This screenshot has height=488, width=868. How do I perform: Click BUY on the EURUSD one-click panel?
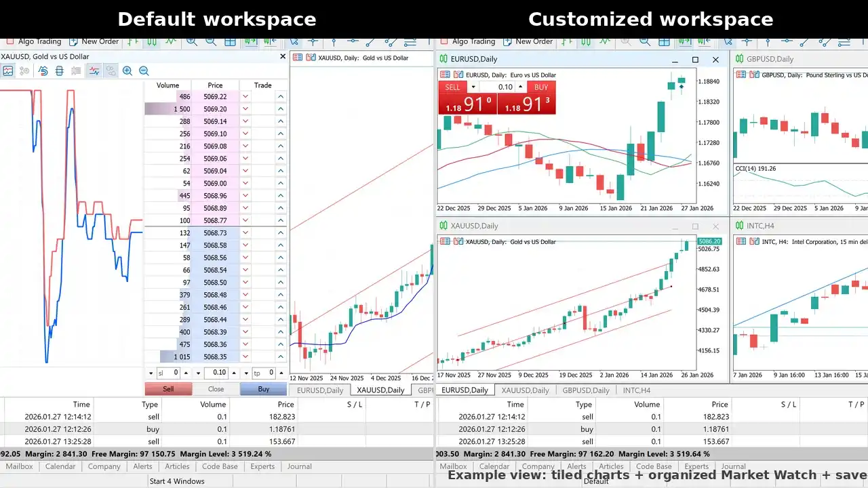tap(541, 87)
